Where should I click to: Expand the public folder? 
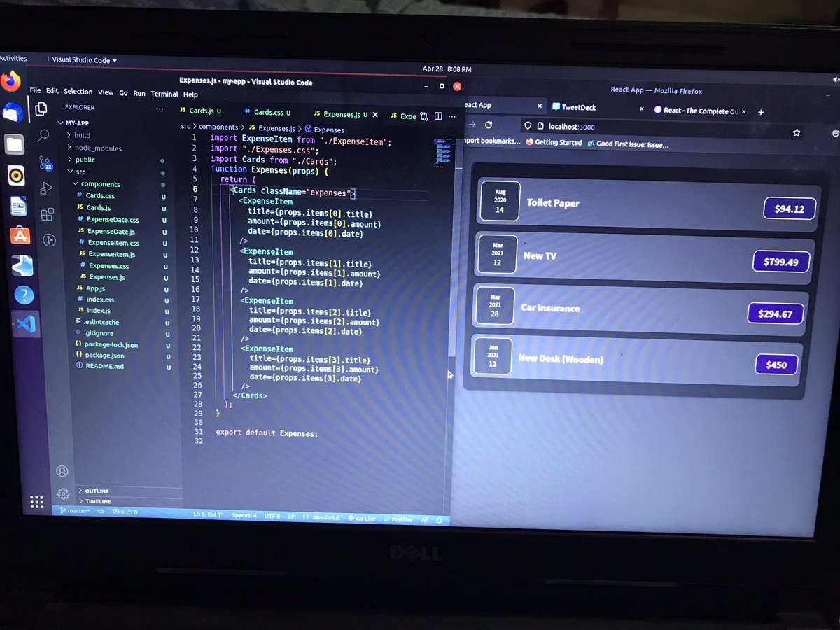click(x=82, y=160)
